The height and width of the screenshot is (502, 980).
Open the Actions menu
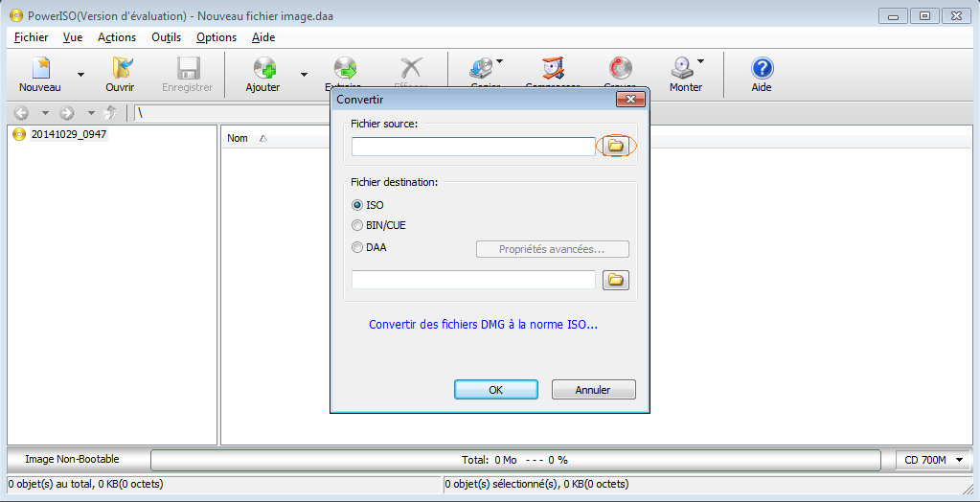(x=117, y=37)
